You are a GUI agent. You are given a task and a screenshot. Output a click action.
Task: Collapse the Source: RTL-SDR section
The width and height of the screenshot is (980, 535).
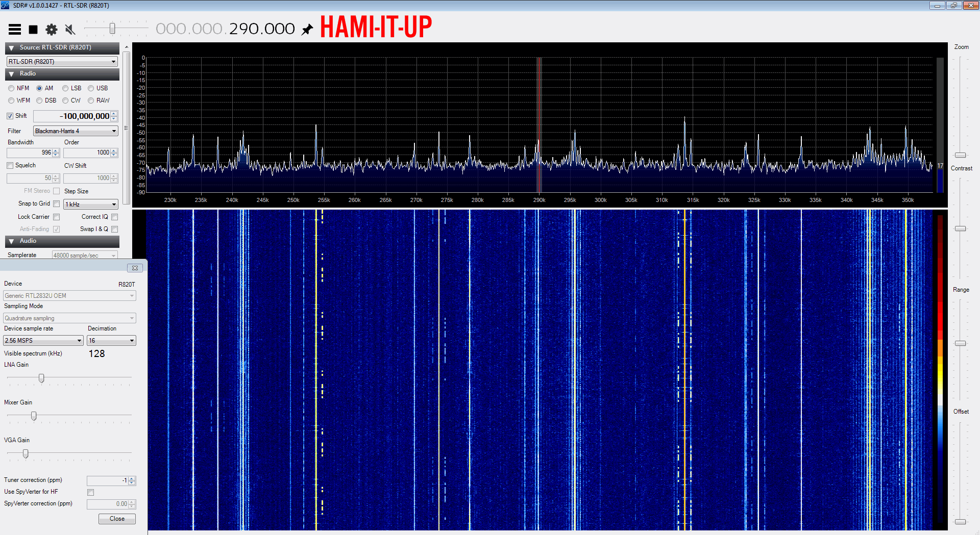11,48
